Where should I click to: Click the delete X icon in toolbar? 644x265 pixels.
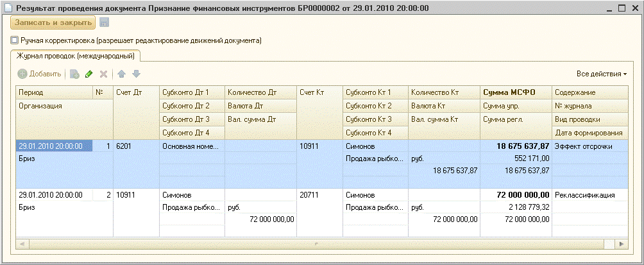pyautogui.click(x=103, y=74)
